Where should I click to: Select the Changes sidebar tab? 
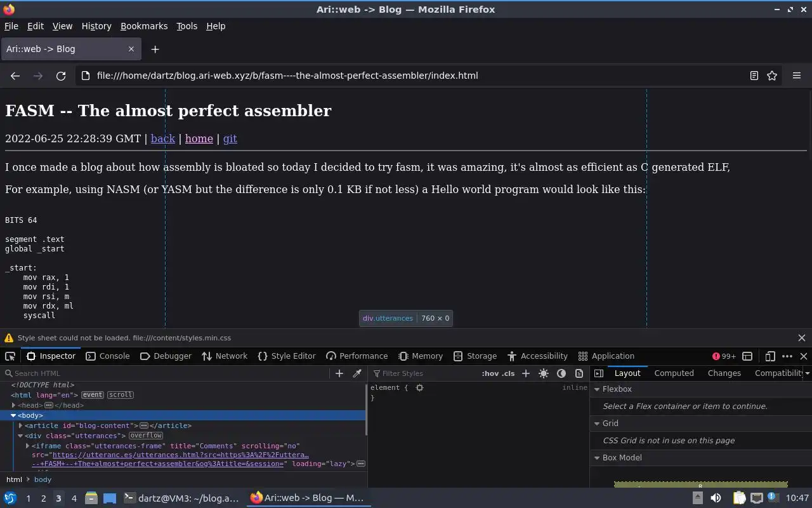(x=724, y=373)
